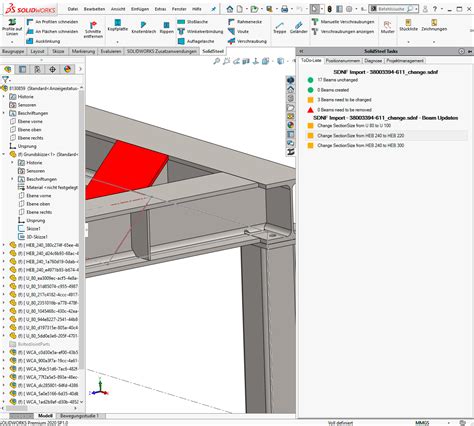Toggle the menu bar pushpin

pos(214,9)
